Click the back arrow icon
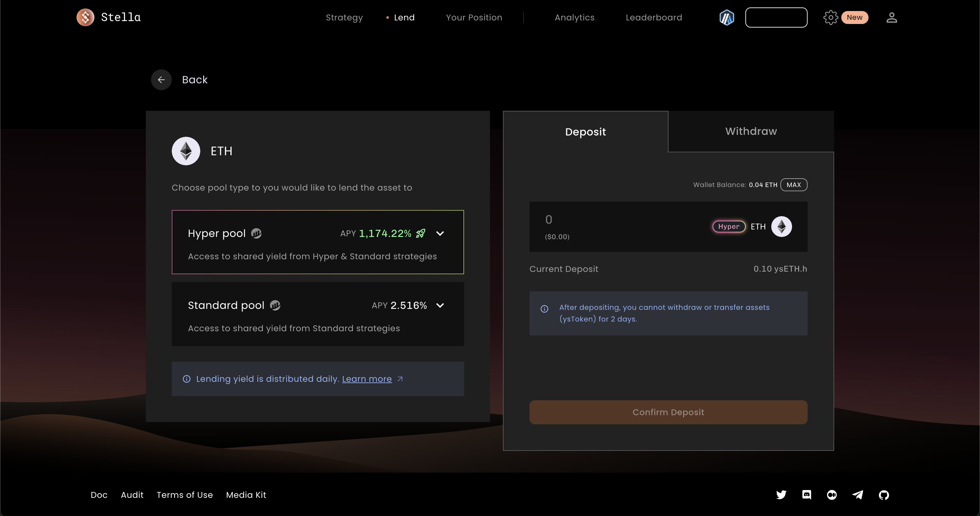 click(x=161, y=79)
